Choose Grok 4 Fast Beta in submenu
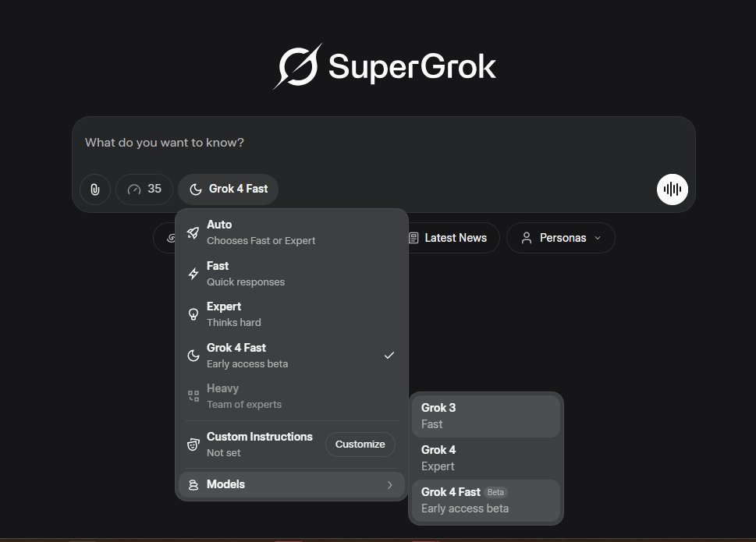Screen dimensions: 756x542 coord(486,500)
